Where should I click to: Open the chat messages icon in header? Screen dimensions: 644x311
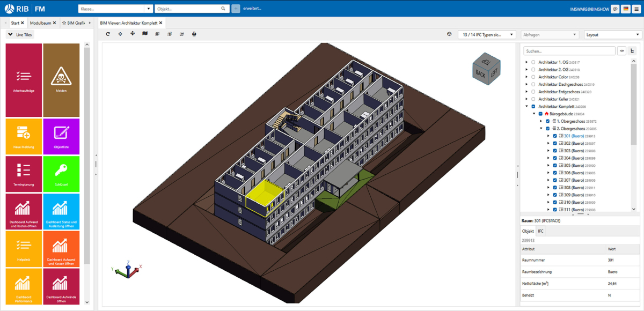tap(615, 9)
